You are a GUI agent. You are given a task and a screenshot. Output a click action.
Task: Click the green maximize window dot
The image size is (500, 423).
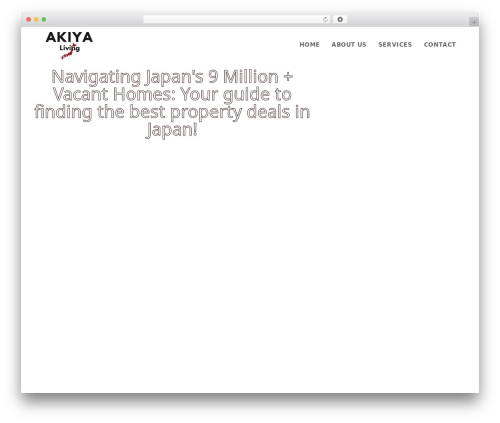(44, 20)
